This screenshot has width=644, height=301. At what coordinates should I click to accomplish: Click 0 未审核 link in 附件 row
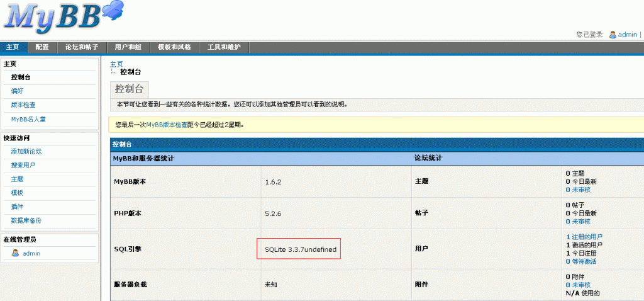pos(578,285)
